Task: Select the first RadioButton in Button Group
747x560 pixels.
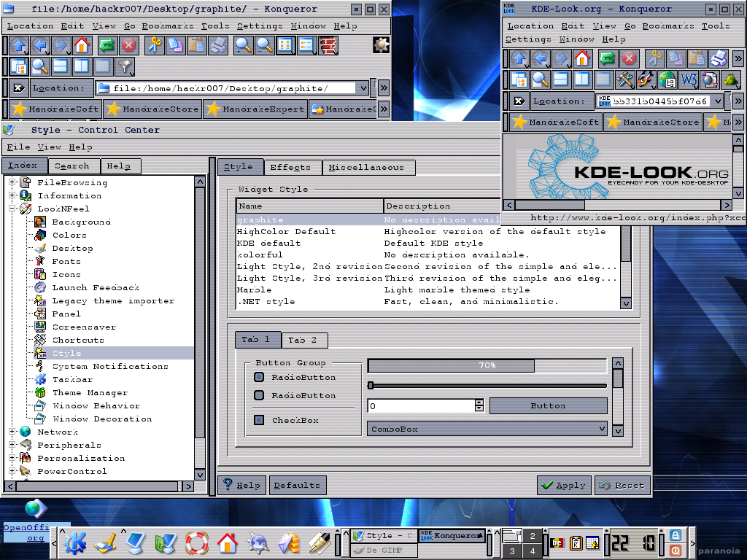Action: click(x=259, y=377)
